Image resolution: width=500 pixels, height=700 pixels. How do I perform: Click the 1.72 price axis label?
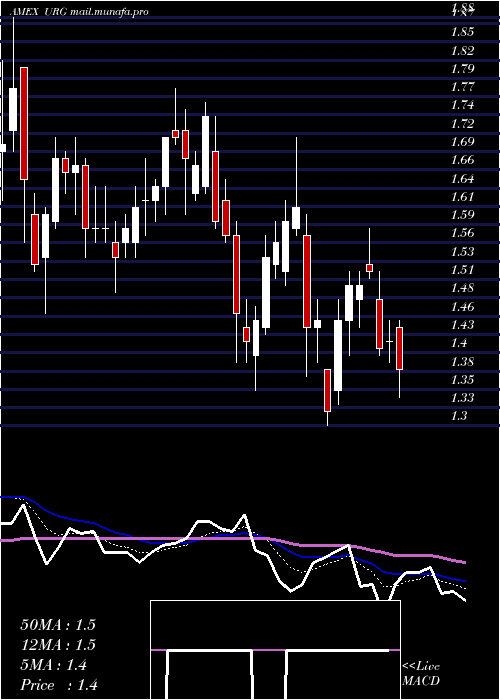coord(462,123)
